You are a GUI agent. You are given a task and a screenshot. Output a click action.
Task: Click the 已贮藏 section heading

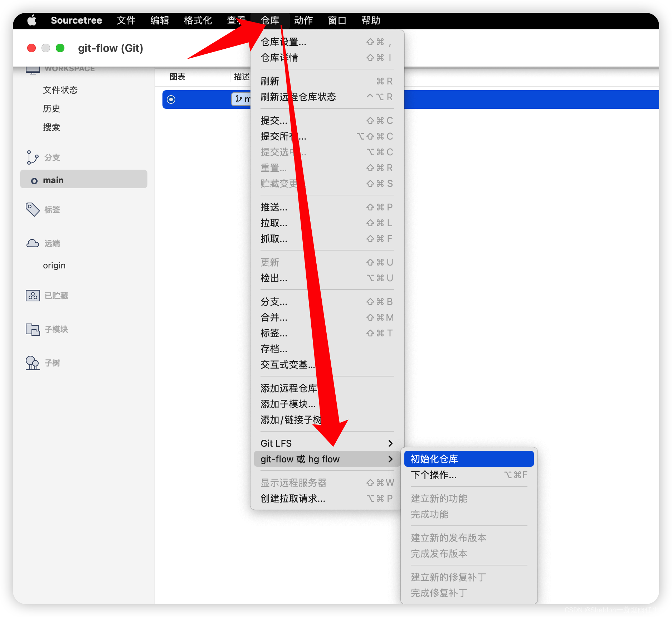point(56,296)
